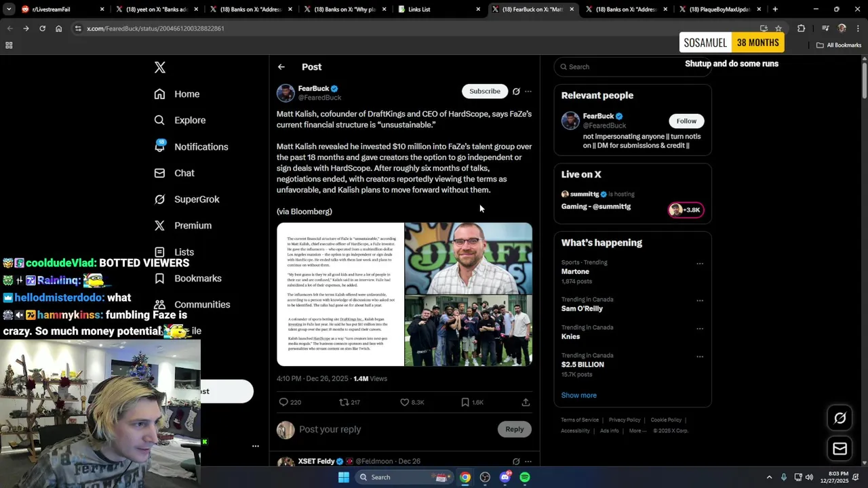Bookmark the post with 1.6K bookmarks
Image resolution: width=868 pixels, height=488 pixels.
(x=465, y=402)
